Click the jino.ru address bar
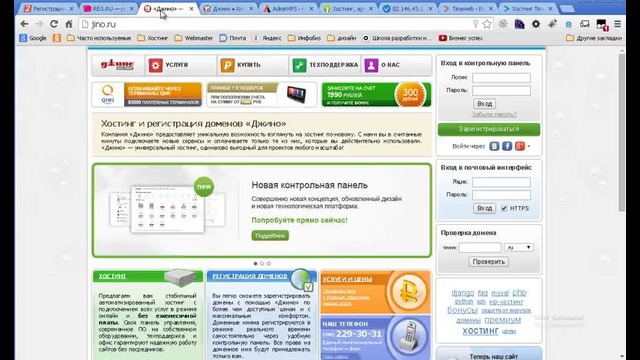This screenshot has height=360, width=640. pos(278,24)
